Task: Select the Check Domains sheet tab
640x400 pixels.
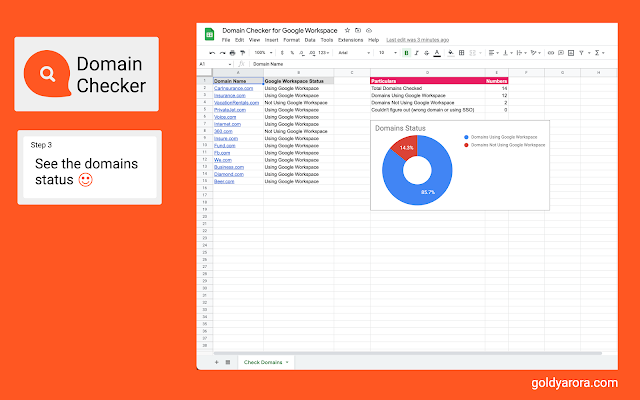Action: coord(266,362)
